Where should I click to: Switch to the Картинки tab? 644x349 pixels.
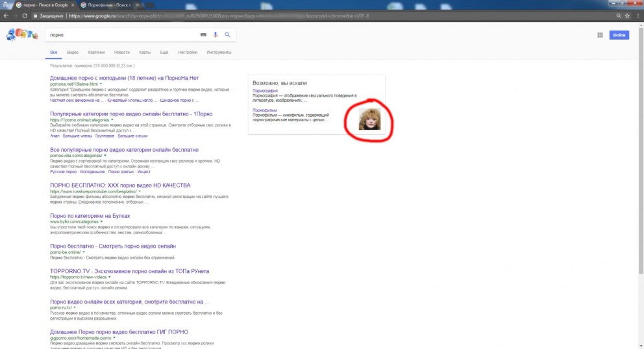[96, 52]
